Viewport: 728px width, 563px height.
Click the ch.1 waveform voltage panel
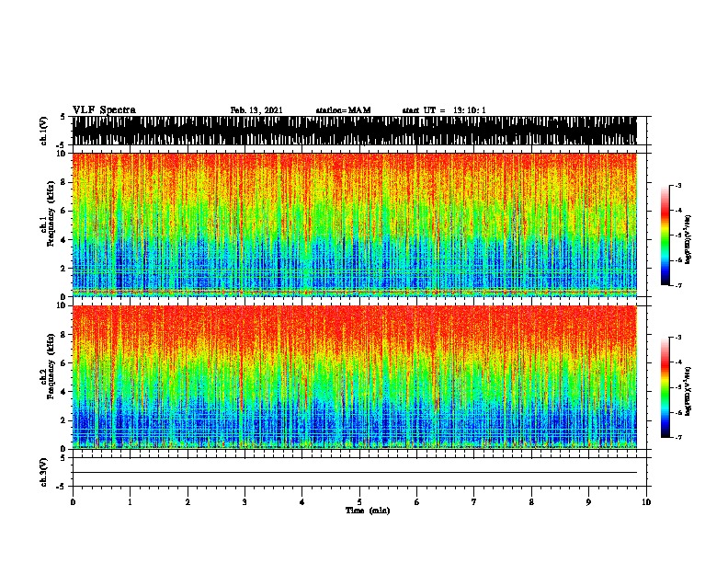coord(355,131)
